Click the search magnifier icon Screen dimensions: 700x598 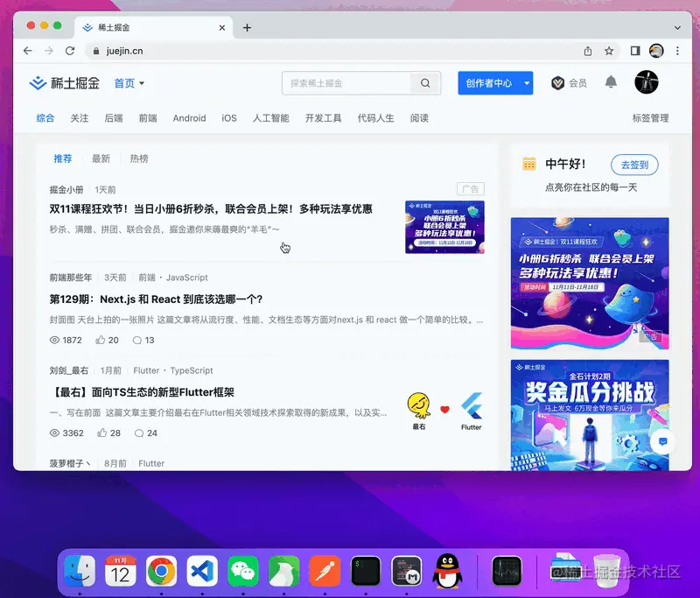tap(425, 83)
